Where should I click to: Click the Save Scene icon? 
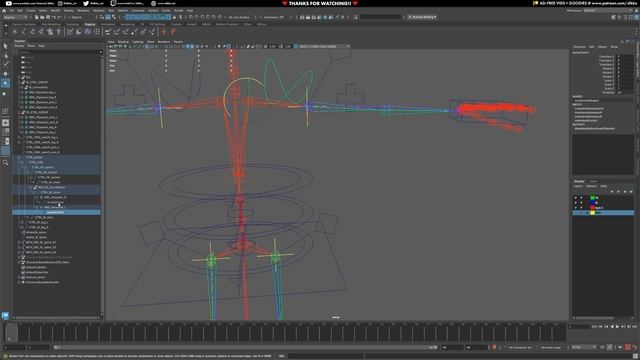48,17
